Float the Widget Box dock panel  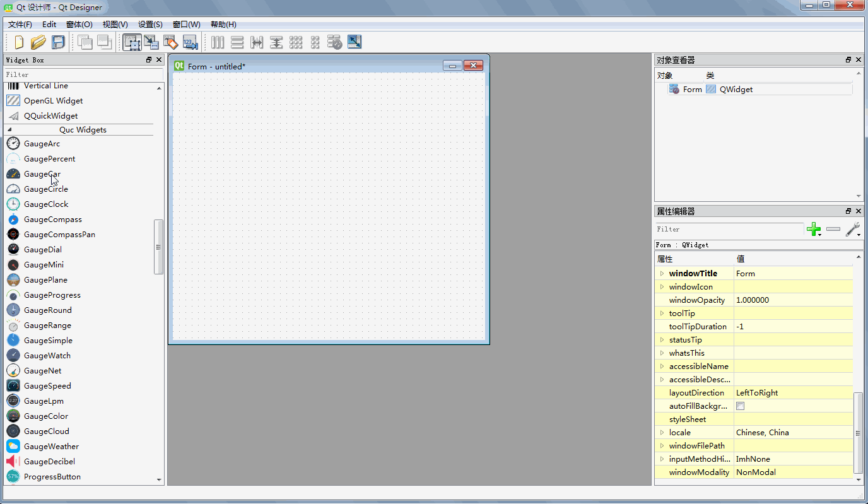click(x=150, y=60)
